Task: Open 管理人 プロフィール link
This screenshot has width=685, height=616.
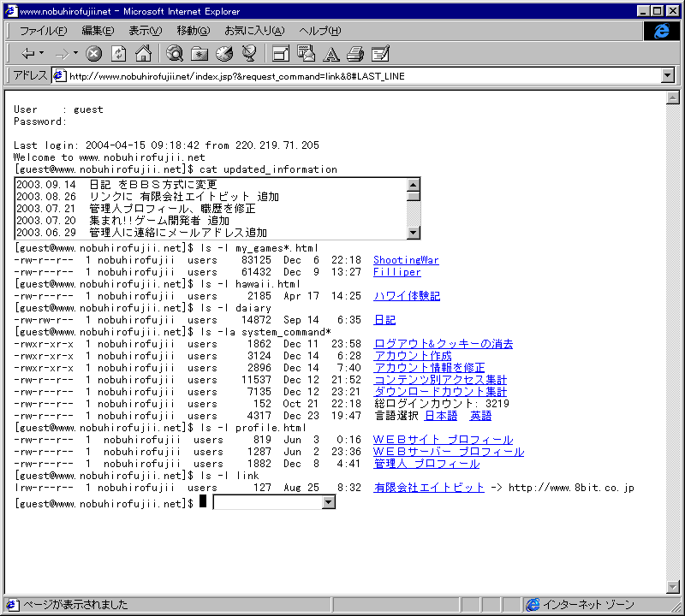Action: tap(426, 464)
